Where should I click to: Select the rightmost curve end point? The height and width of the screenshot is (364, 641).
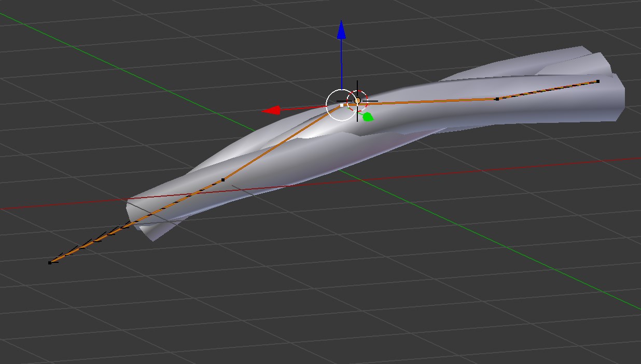pyautogui.click(x=598, y=81)
